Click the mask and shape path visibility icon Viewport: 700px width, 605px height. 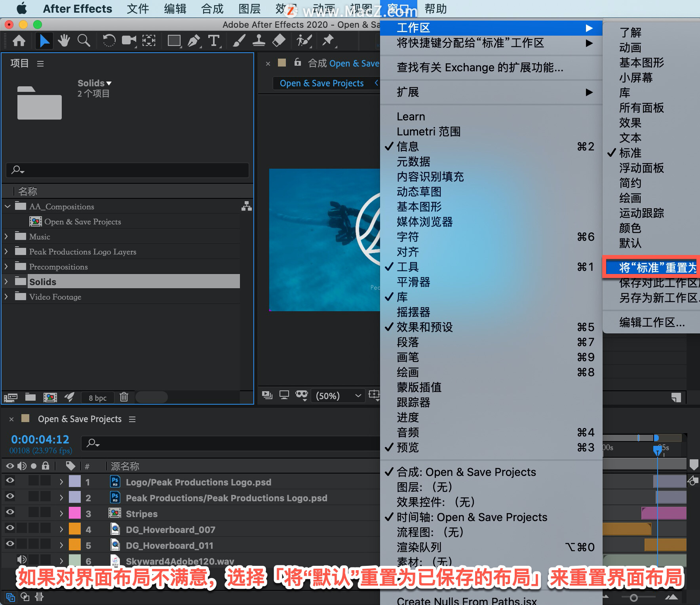click(302, 395)
